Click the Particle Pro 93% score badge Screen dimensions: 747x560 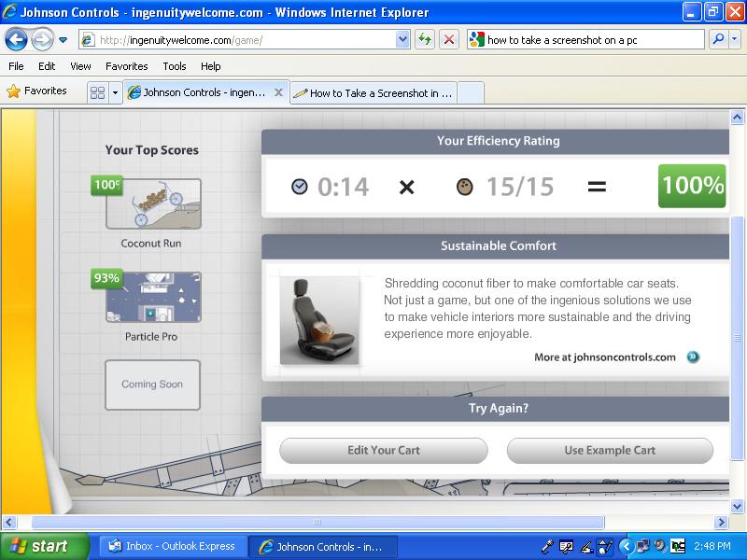pyautogui.click(x=106, y=278)
